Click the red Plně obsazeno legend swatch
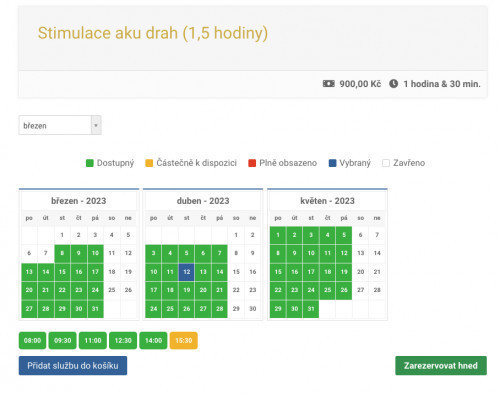The image size is (500, 394). click(x=252, y=163)
